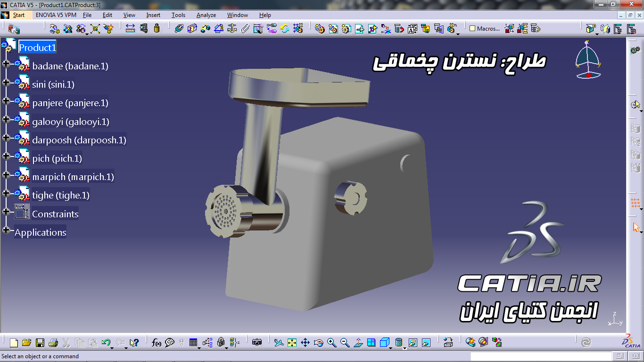Open the Help menu
This screenshot has height=362, width=644.
265,15
